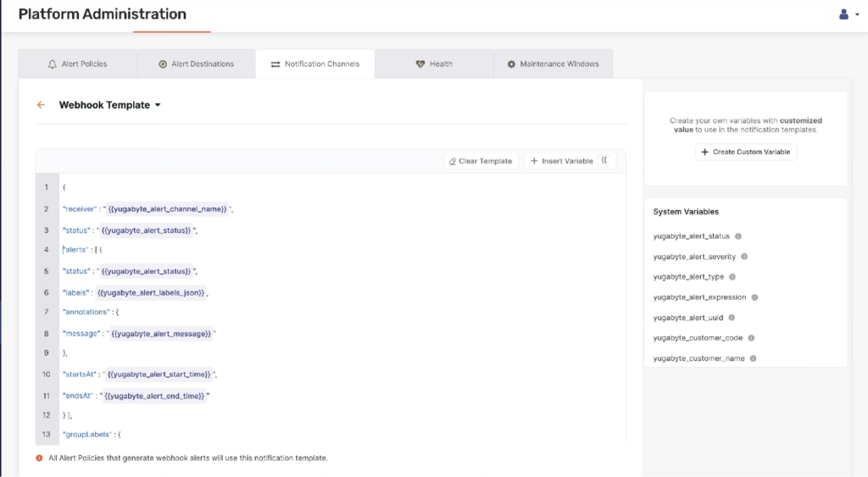Select the yugabyte_alert_type system variable

tap(688, 277)
